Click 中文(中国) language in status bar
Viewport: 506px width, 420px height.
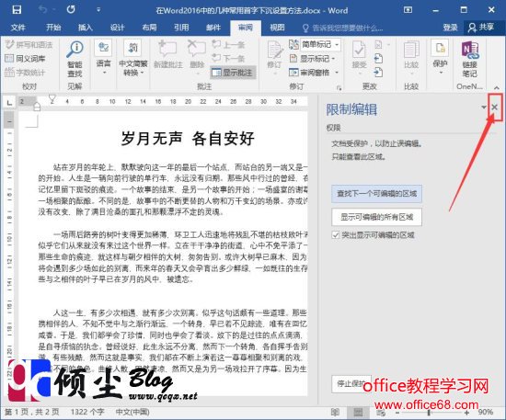(132, 412)
